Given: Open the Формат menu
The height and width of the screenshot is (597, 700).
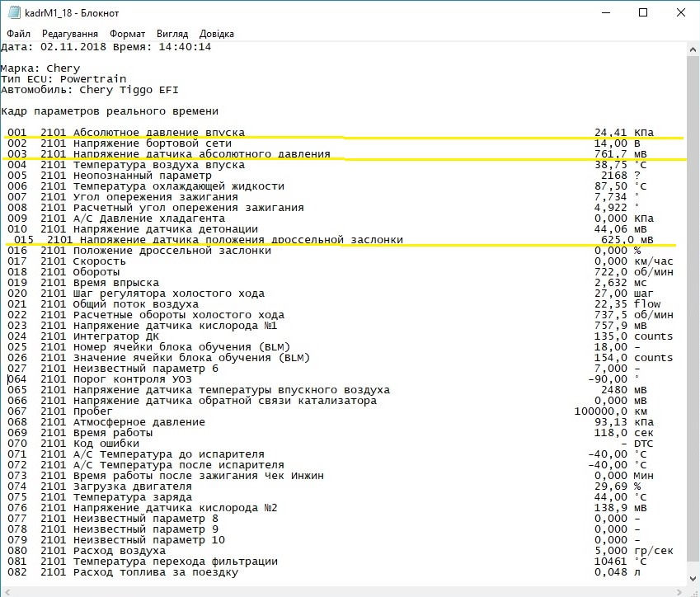Looking at the screenshot, I should [127, 34].
